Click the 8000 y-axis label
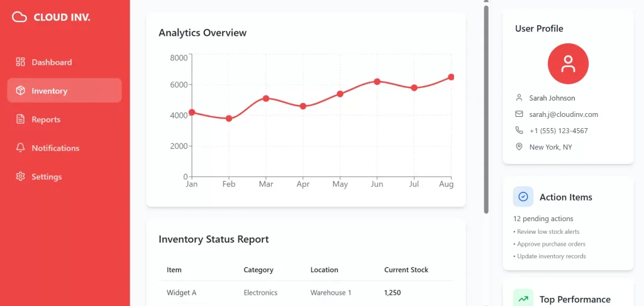644x306 pixels. pyautogui.click(x=179, y=58)
